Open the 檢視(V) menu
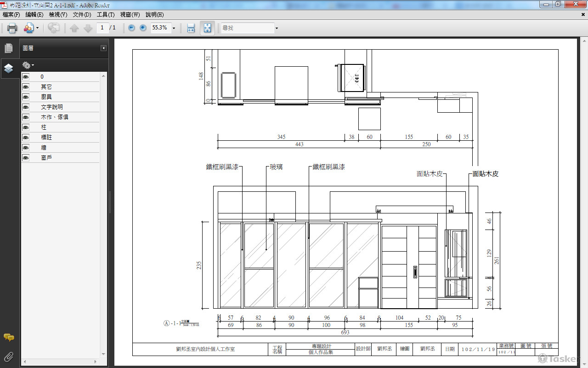This screenshot has height=368, width=588. (58, 15)
